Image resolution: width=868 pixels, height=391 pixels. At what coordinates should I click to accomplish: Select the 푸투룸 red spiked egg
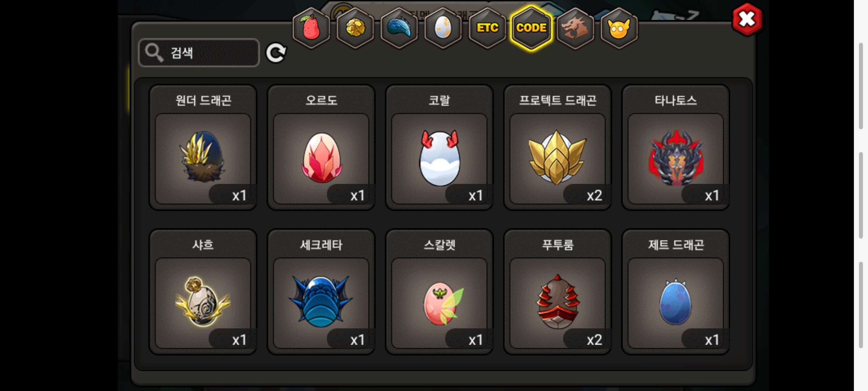(557, 292)
